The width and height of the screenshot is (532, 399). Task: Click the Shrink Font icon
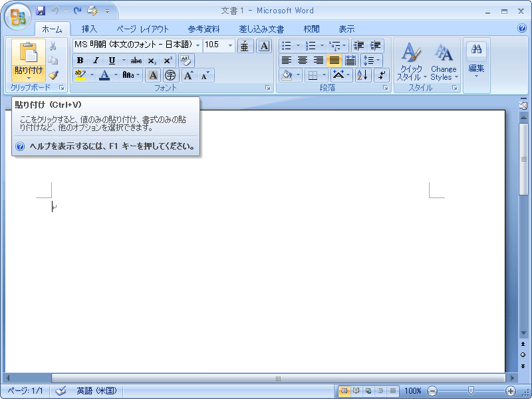[205, 75]
